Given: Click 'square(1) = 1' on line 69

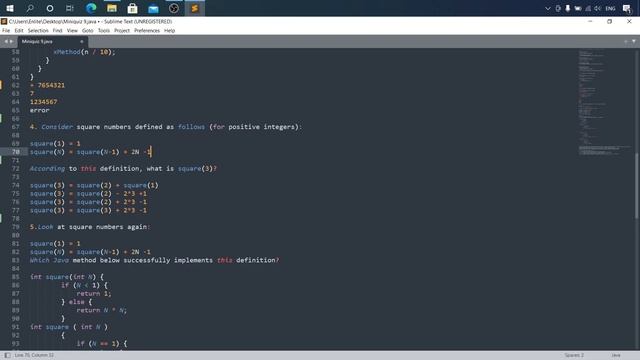Looking at the screenshot, I should (55, 144).
